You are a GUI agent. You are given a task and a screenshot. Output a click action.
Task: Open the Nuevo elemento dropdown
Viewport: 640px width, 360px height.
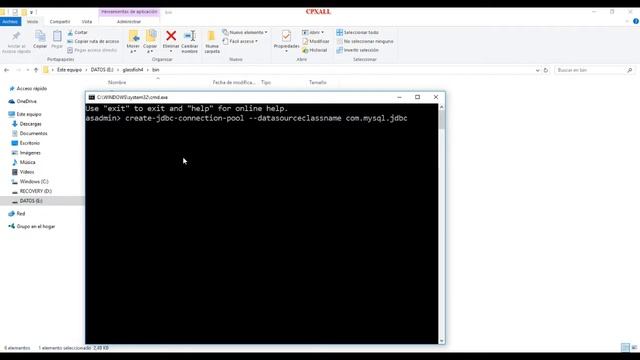245,32
